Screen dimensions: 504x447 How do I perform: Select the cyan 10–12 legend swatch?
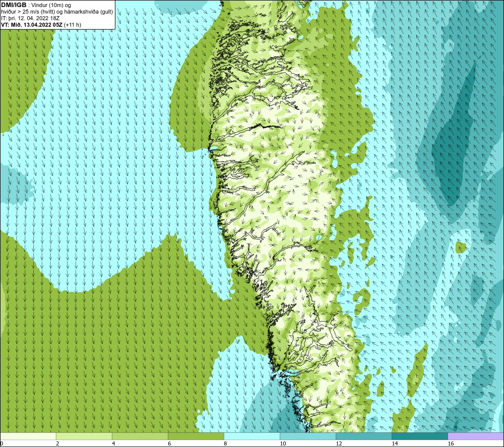(307, 436)
